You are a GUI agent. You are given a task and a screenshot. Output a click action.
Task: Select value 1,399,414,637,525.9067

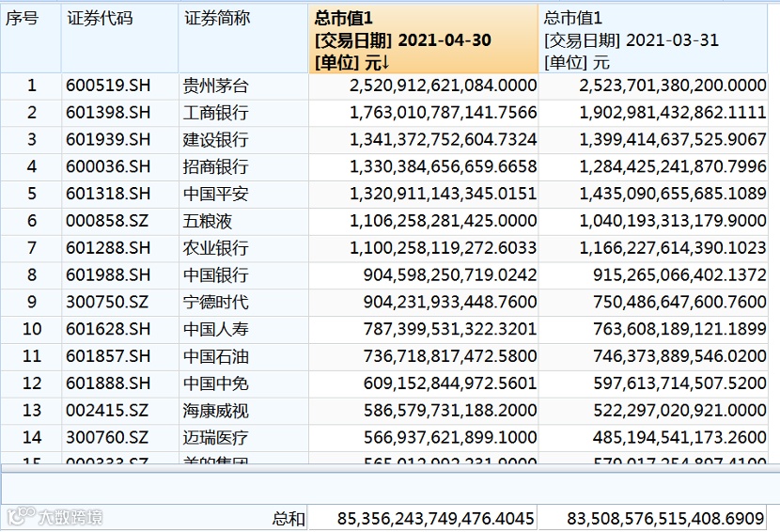click(x=673, y=139)
